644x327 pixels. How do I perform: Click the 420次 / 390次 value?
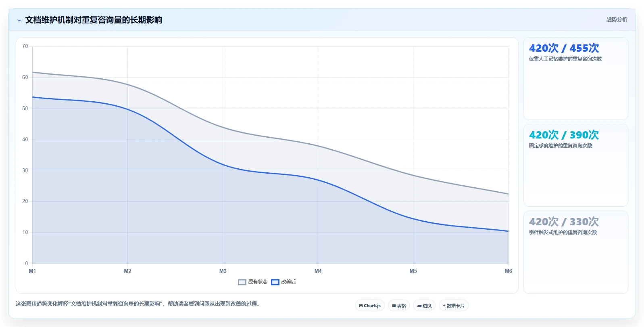[564, 135]
